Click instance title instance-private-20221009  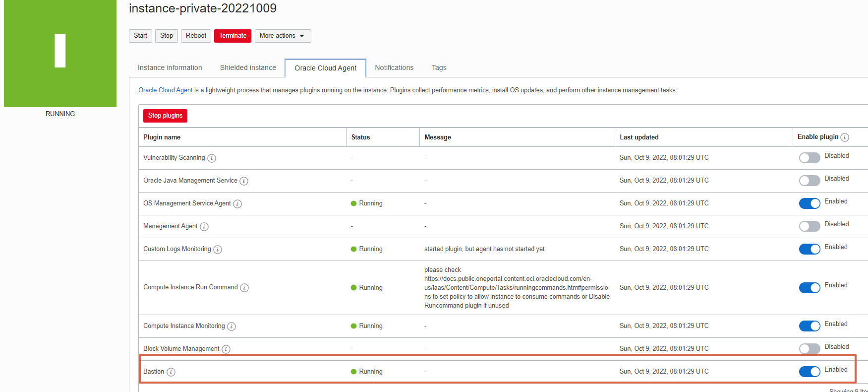pos(203,8)
